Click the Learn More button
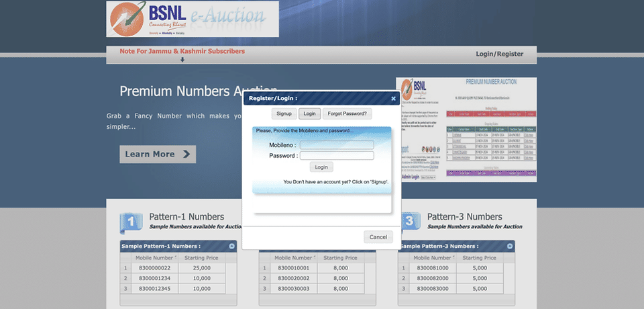Screen dimensions: 644x309 [x=158, y=154]
